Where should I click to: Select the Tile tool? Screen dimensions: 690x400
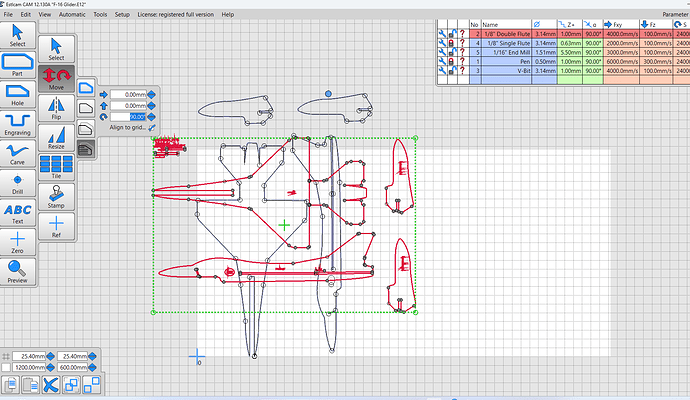click(56, 166)
